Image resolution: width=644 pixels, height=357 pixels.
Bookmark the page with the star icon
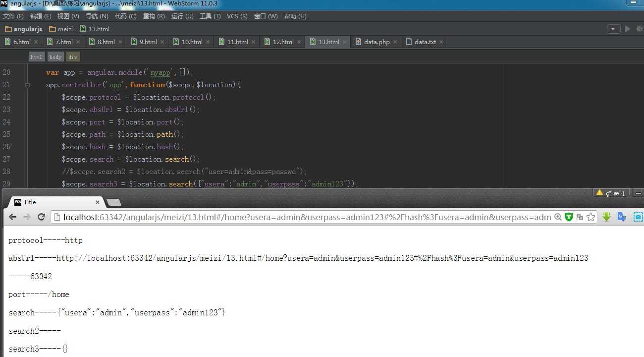(x=590, y=217)
